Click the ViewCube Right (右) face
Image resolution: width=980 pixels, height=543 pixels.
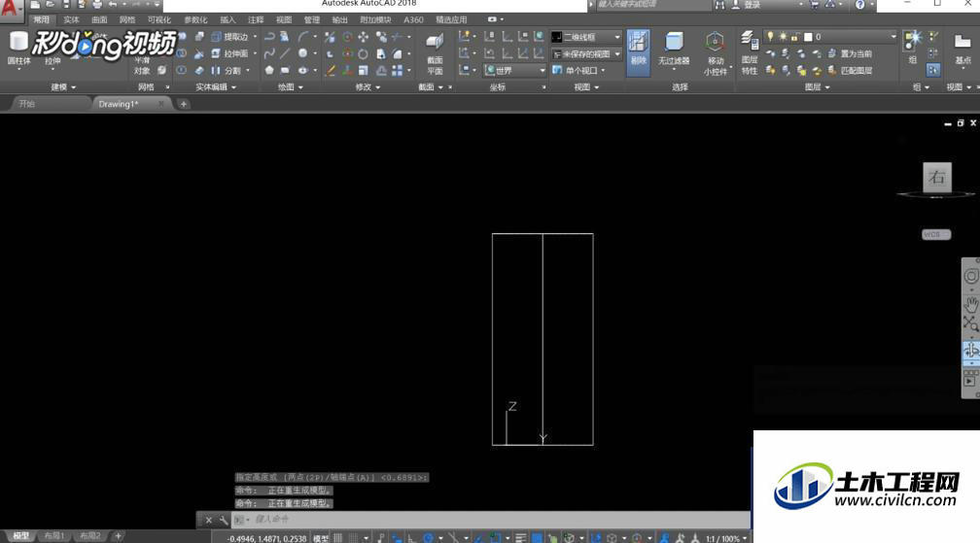point(936,177)
